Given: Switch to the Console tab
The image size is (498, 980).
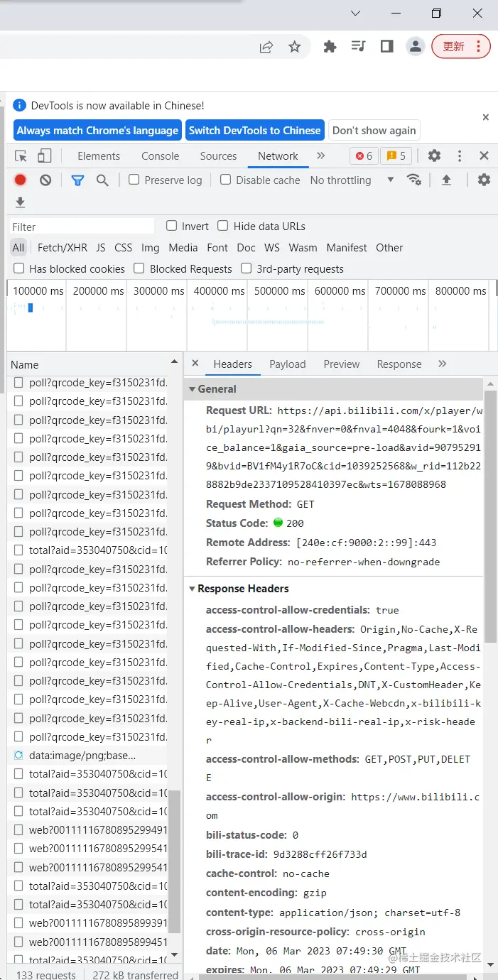Looking at the screenshot, I should tap(161, 156).
